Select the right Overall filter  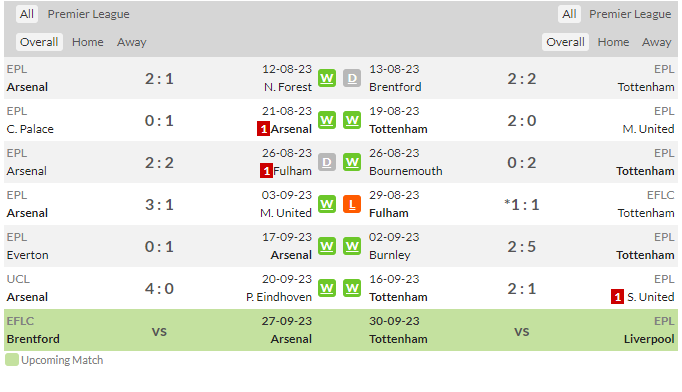pyautogui.click(x=565, y=42)
